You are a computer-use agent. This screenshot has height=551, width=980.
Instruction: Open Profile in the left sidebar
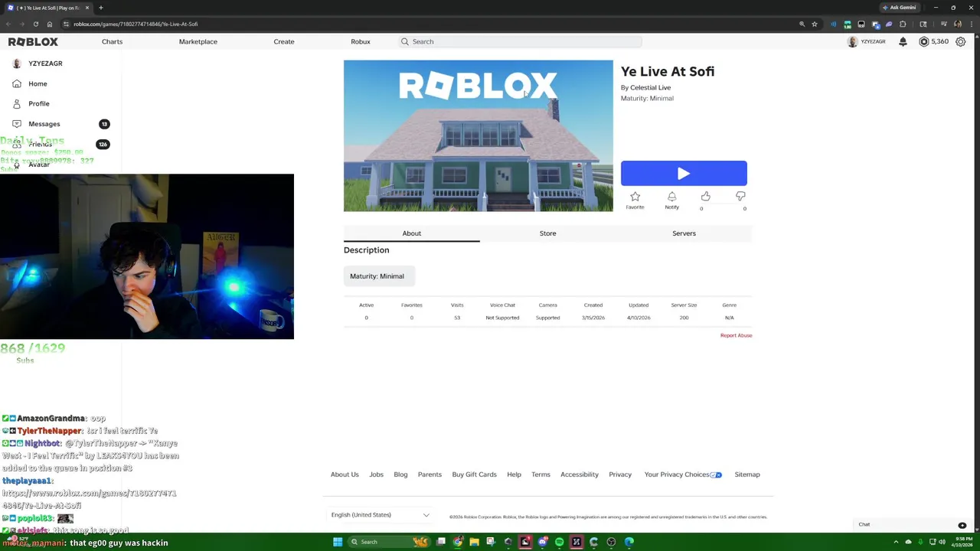coord(38,103)
